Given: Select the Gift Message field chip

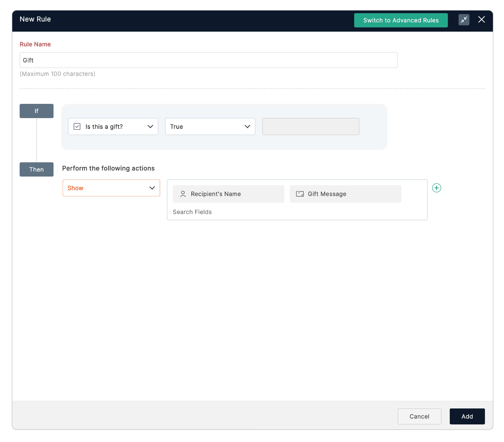Looking at the screenshot, I should [x=345, y=194].
